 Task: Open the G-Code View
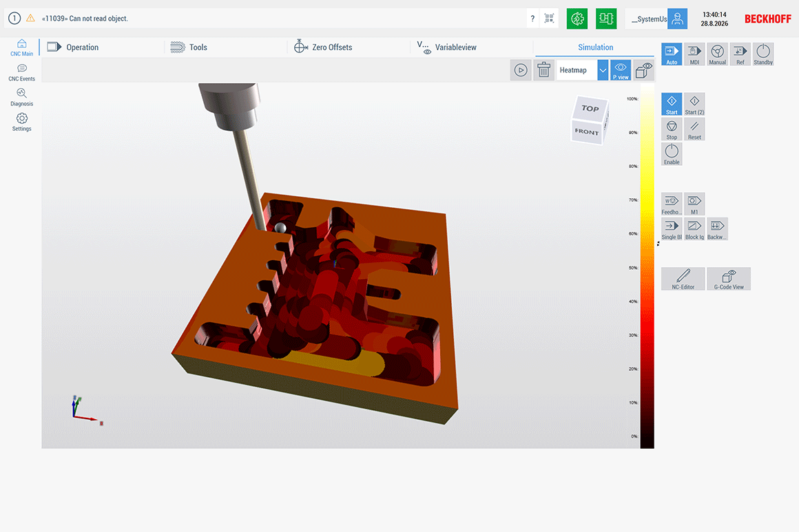tap(729, 279)
